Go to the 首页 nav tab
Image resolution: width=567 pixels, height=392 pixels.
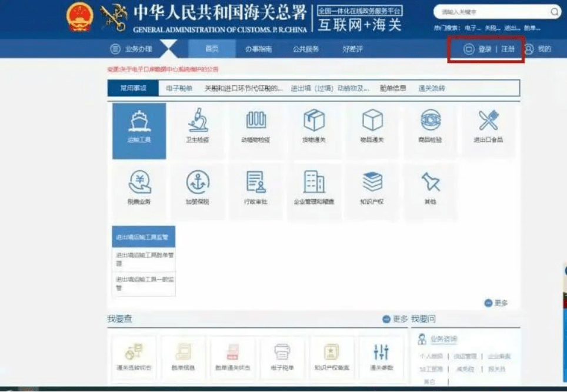212,49
